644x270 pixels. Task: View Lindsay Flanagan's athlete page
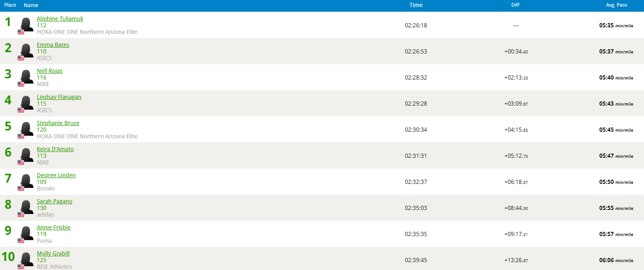59,97
